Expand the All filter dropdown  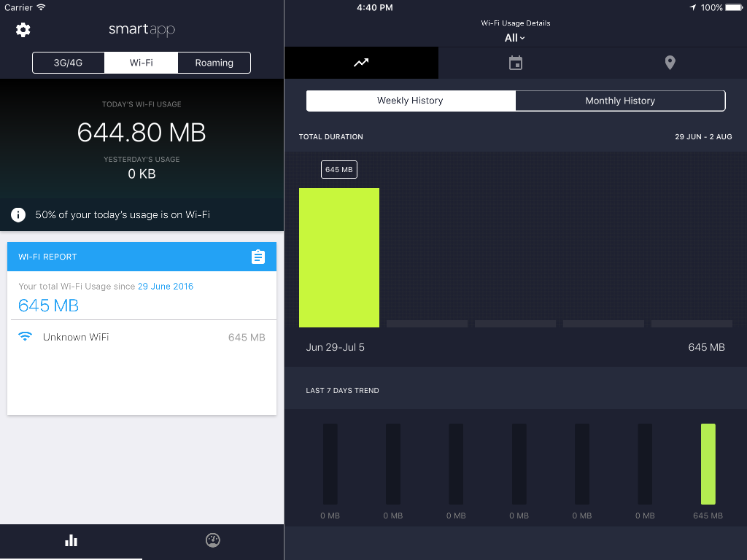[515, 38]
